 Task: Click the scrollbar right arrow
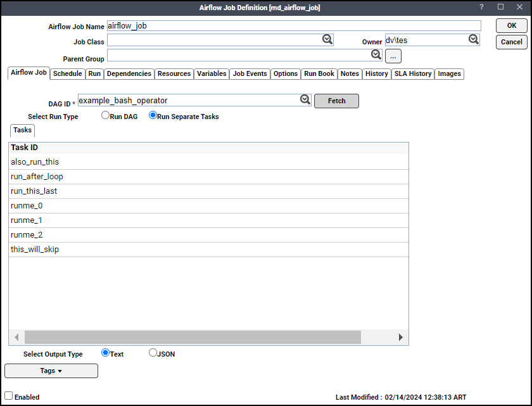tap(401, 337)
